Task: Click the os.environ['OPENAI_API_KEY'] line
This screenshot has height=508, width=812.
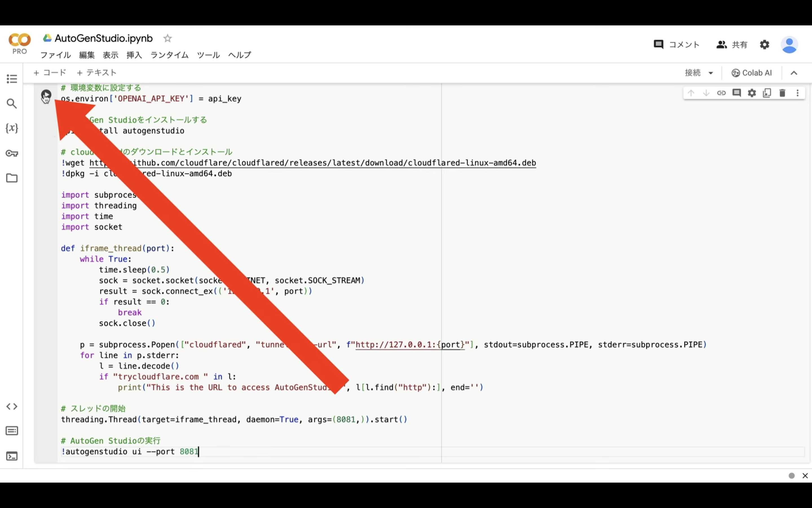Action: (x=151, y=99)
